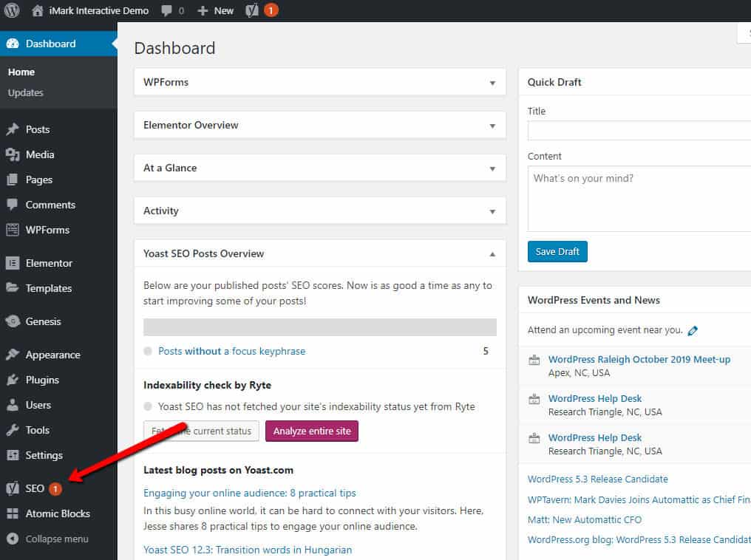The height and width of the screenshot is (560, 751).
Task: Click the home icon beside iMark Interactive Demo
Action: [38, 10]
